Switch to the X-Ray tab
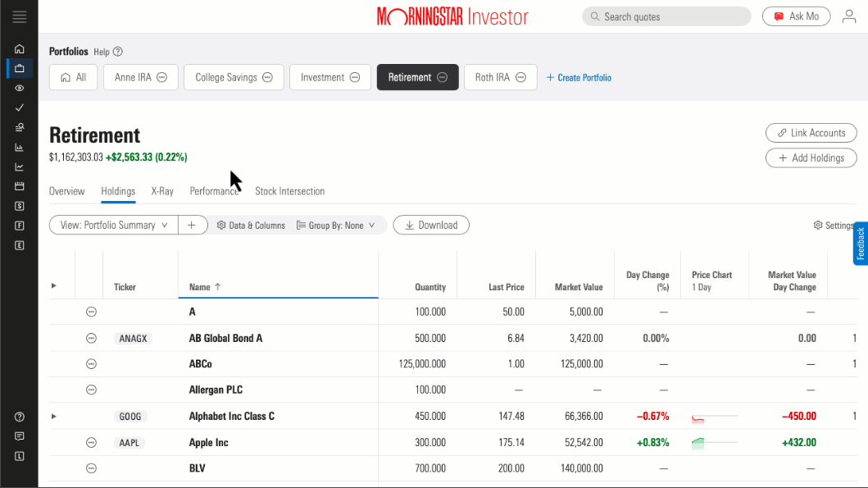 coord(162,191)
